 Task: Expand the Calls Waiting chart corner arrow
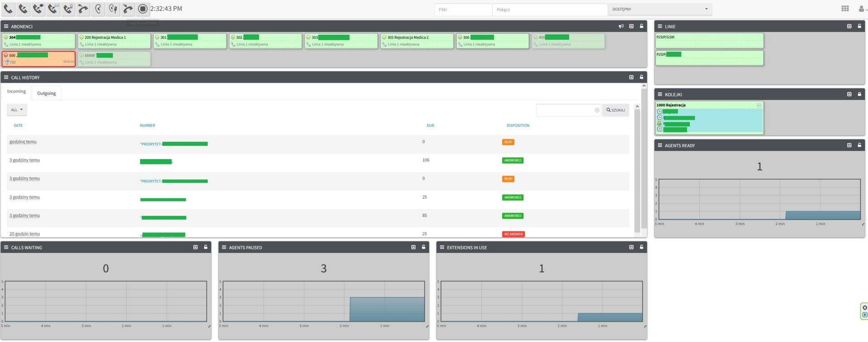pyautogui.click(x=209, y=326)
